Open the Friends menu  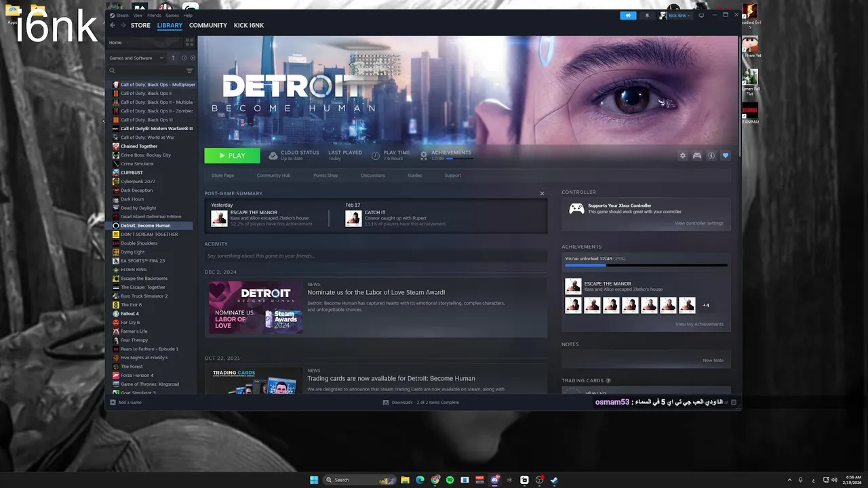point(154,15)
